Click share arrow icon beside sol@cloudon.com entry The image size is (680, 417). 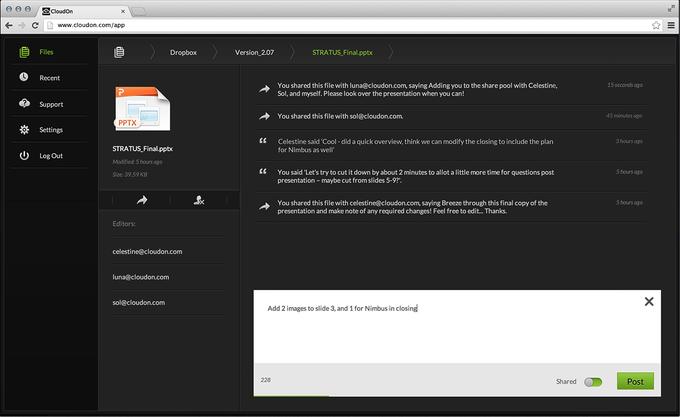click(x=264, y=116)
